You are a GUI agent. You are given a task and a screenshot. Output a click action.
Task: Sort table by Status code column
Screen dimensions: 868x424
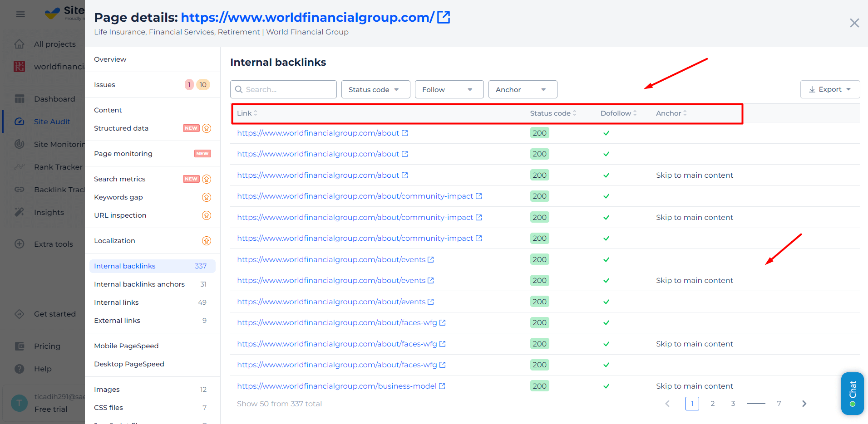coord(553,113)
